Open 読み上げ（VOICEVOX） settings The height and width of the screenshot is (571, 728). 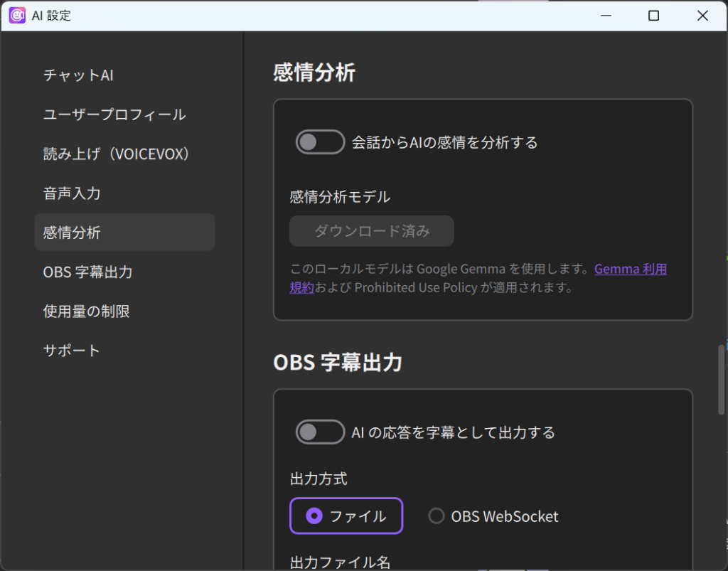124,154
